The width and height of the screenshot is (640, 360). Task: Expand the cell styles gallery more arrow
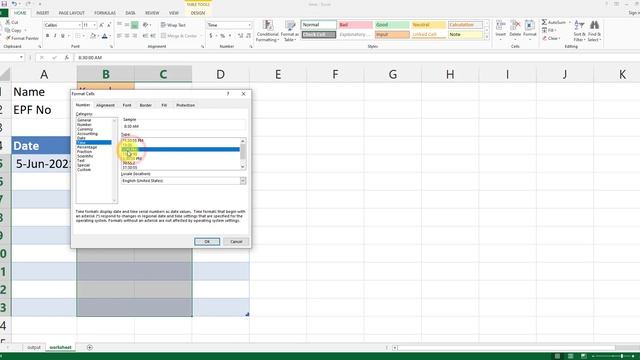pyautogui.click(x=486, y=38)
